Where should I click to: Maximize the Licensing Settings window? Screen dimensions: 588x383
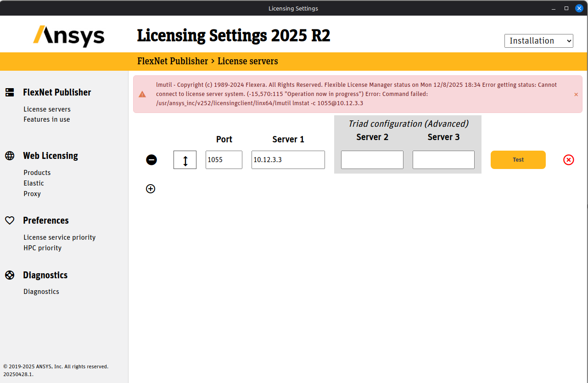point(566,8)
